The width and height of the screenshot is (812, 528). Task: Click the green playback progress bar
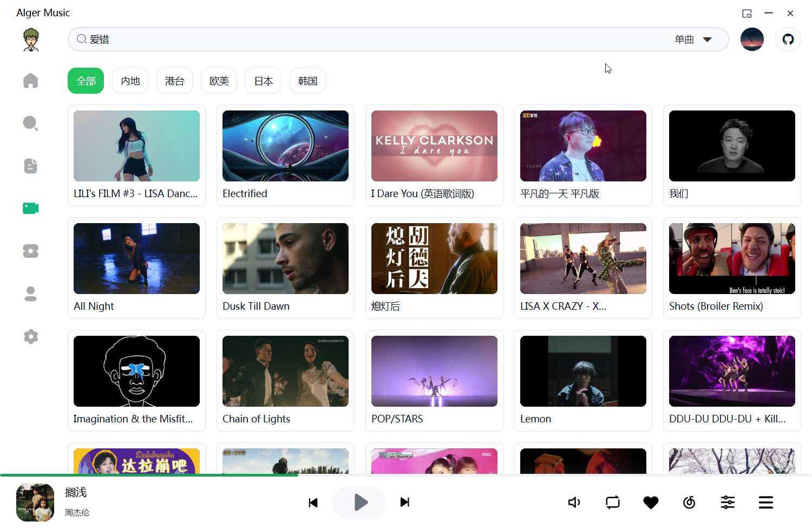pyautogui.click(x=149, y=475)
